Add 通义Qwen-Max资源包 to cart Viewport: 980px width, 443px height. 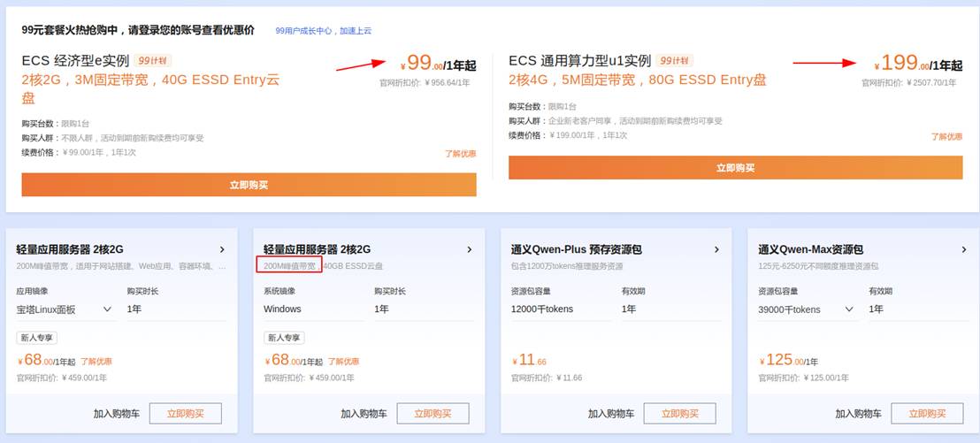[859, 414]
